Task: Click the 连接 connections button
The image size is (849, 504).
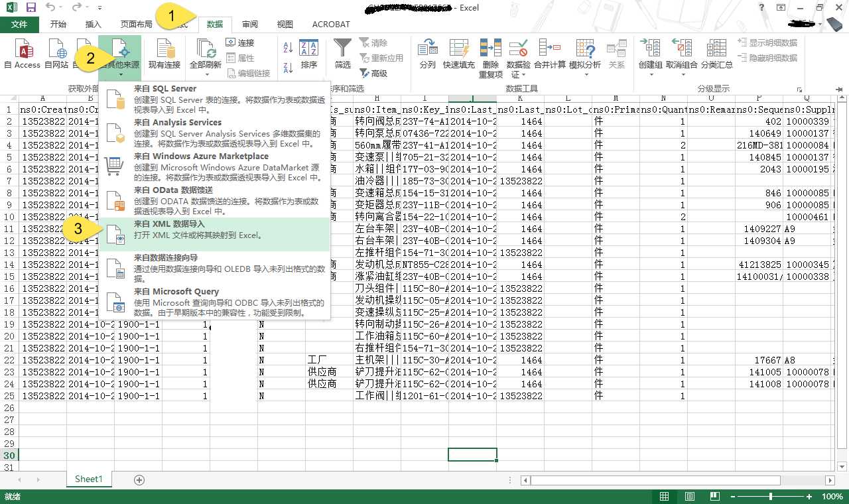Action: tap(239, 42)
